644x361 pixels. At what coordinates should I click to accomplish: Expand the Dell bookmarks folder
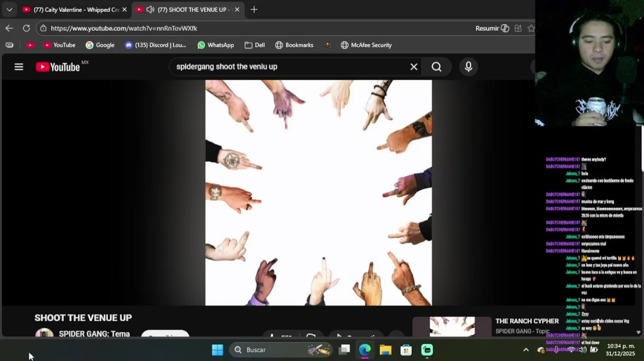[x=255, y=45]
